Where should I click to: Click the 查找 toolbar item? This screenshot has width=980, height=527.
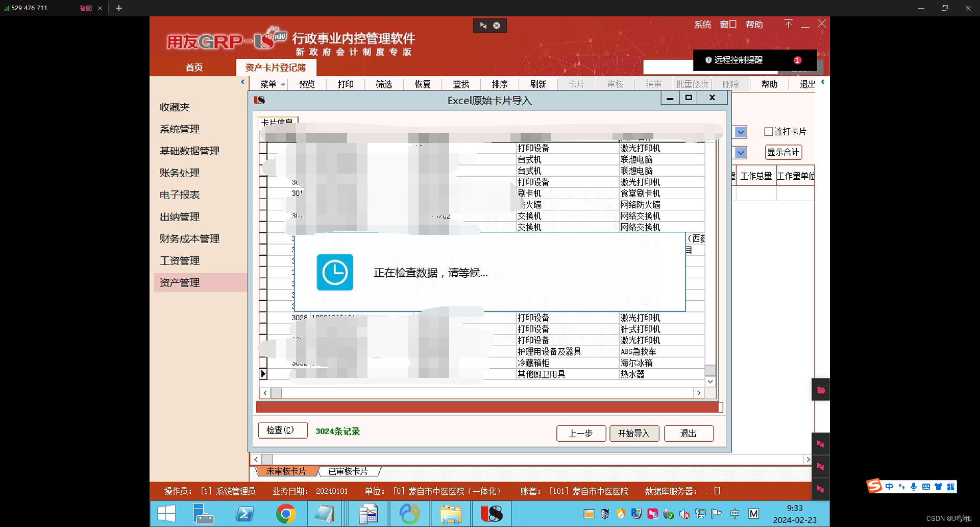click(x=461, y=84)
